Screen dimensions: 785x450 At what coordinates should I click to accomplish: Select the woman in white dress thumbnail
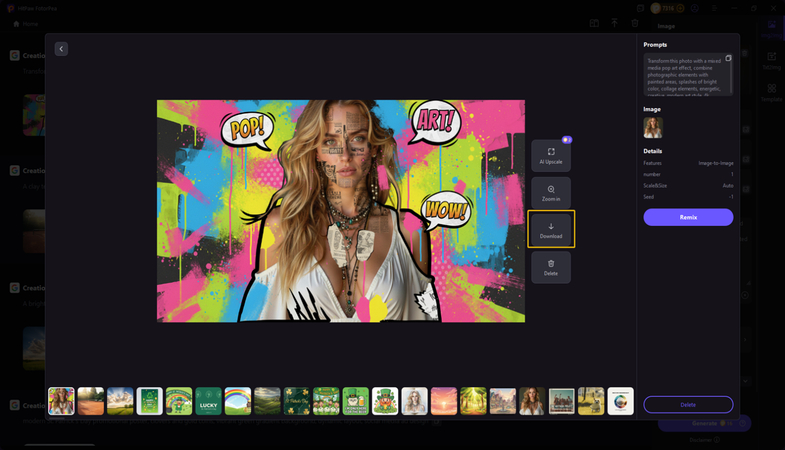532,401
